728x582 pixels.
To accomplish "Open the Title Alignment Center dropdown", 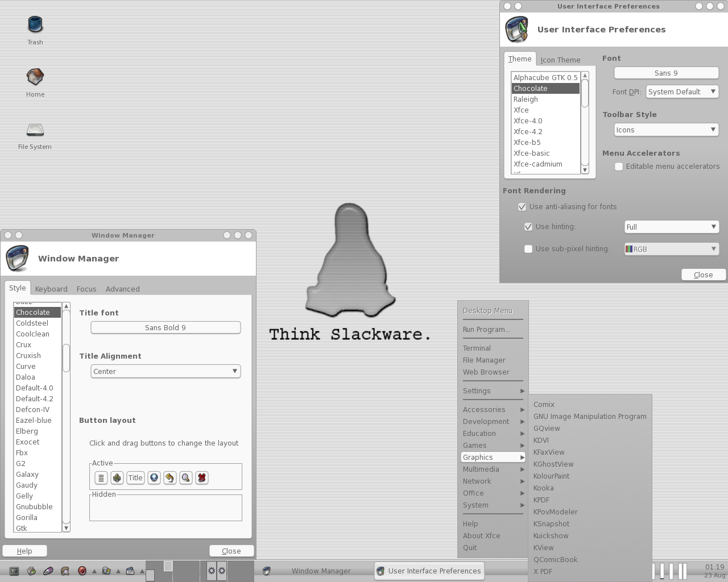I will pos(166,371).
